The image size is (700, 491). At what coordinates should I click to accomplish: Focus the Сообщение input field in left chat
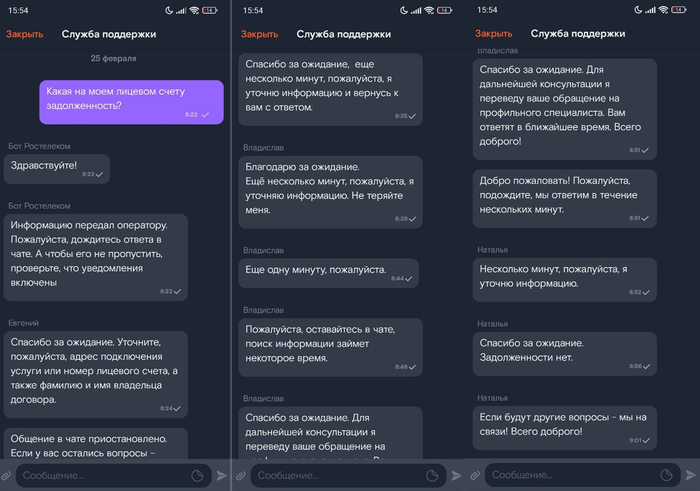click(100, 476)
